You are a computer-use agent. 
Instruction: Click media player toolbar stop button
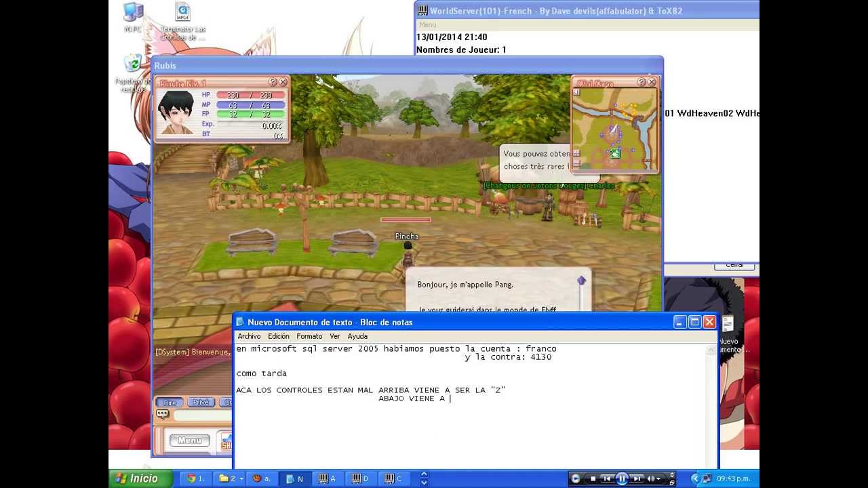tap(593, 479)
